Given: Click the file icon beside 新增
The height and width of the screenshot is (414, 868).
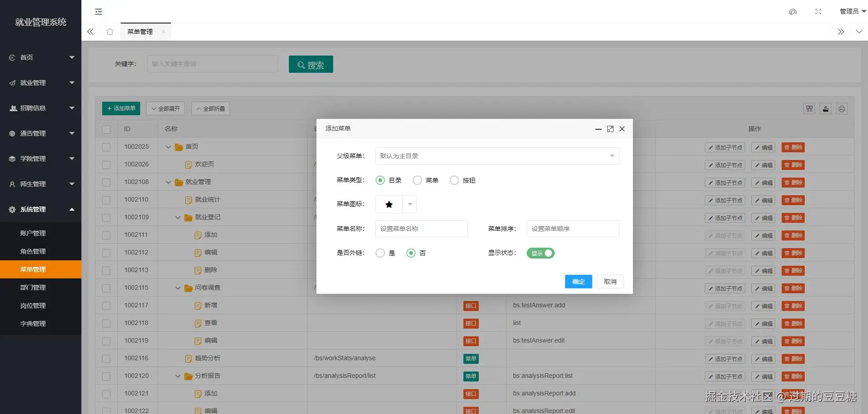Looking at the screenshot, I should coord(198,306).
